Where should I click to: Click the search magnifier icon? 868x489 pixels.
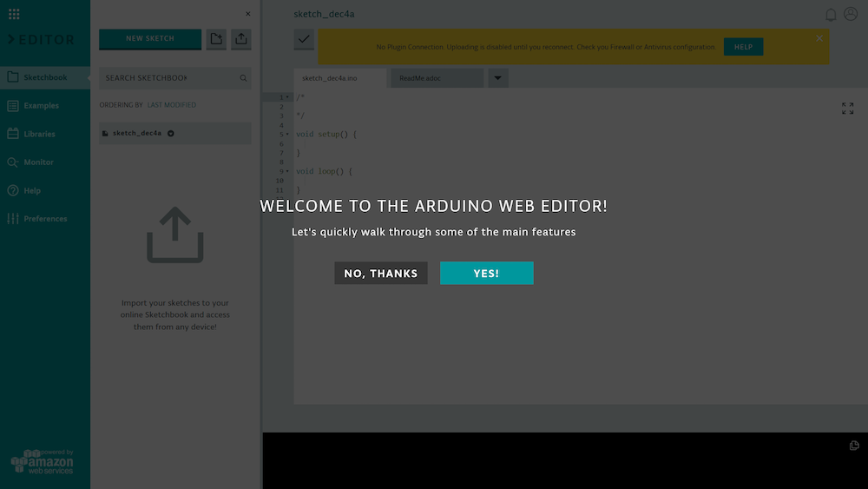[244, 78]
